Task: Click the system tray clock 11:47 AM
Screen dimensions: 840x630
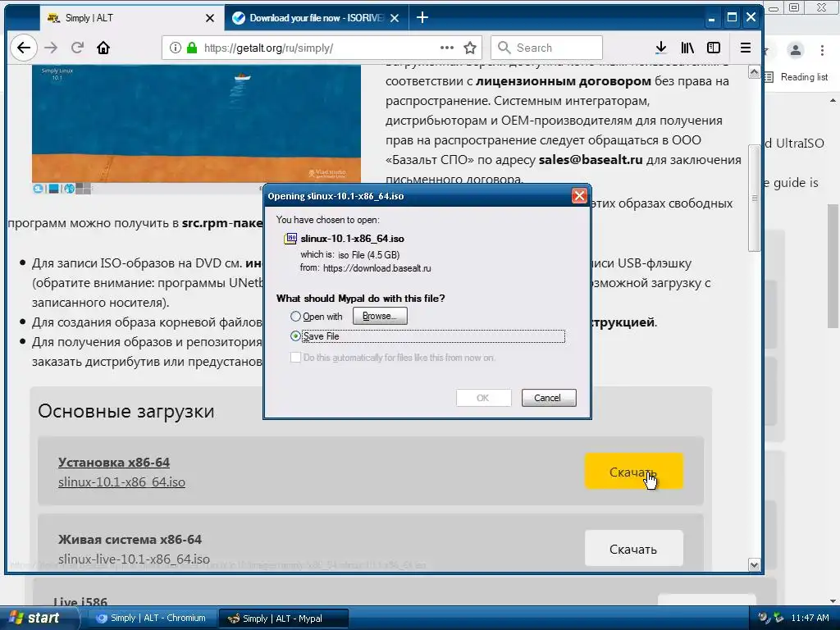Action: pyautogui.click(x=810, y=618)
